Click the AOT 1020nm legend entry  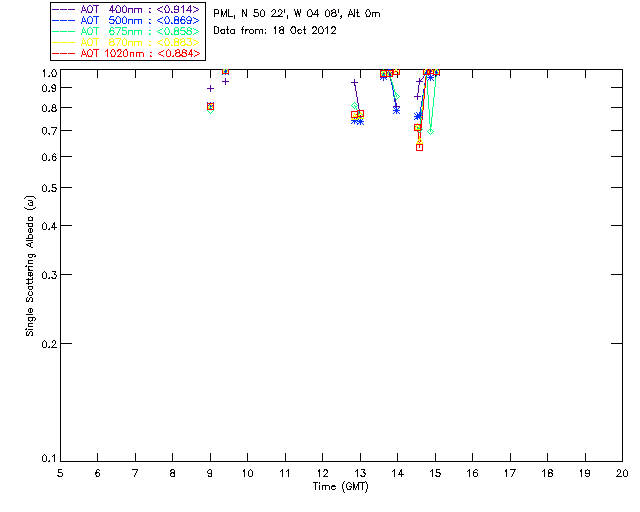[126, 53]
